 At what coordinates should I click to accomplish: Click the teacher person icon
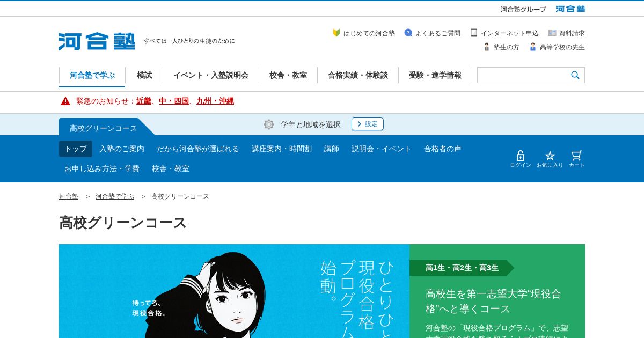pyautogui.click(x=533, y=47)
